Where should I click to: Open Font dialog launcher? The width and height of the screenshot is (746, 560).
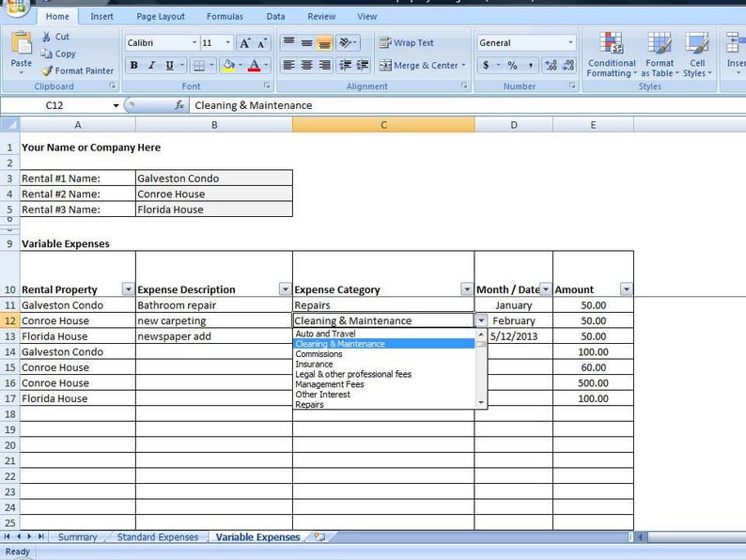267,86
